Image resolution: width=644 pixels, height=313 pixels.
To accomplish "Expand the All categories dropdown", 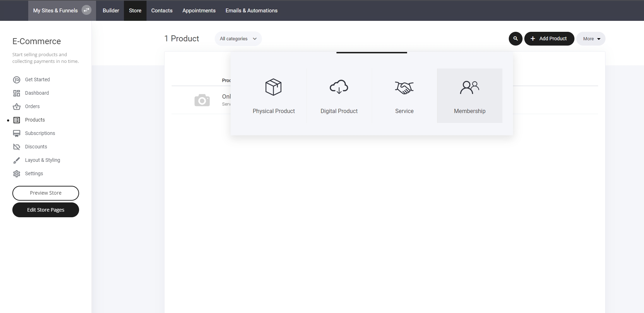I will click(x=238, y=39).
